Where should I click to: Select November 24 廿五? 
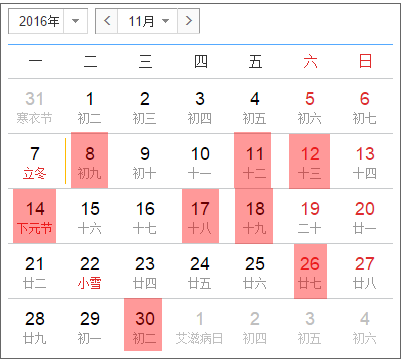[200, 272]
